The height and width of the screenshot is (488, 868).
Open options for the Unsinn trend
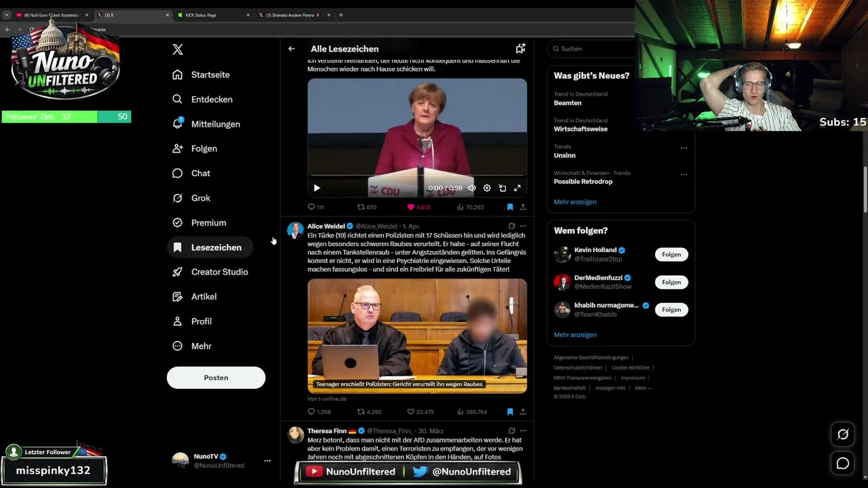pos(684,148)
